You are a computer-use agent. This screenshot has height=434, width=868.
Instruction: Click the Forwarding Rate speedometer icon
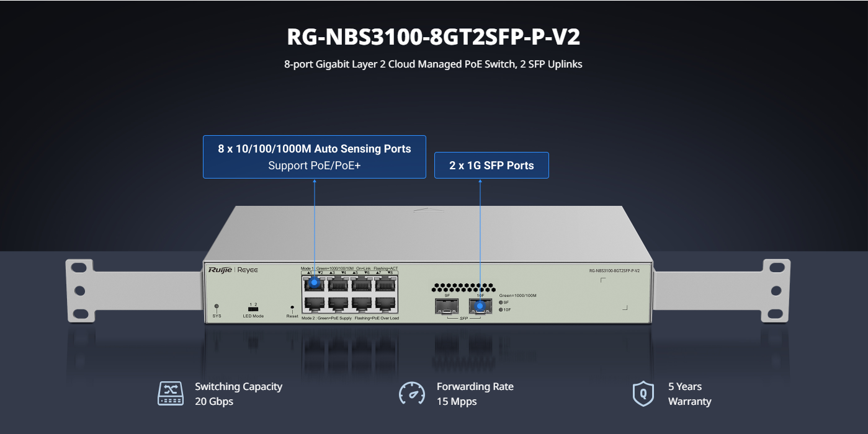pyautogui.click(x=412, y=394)
